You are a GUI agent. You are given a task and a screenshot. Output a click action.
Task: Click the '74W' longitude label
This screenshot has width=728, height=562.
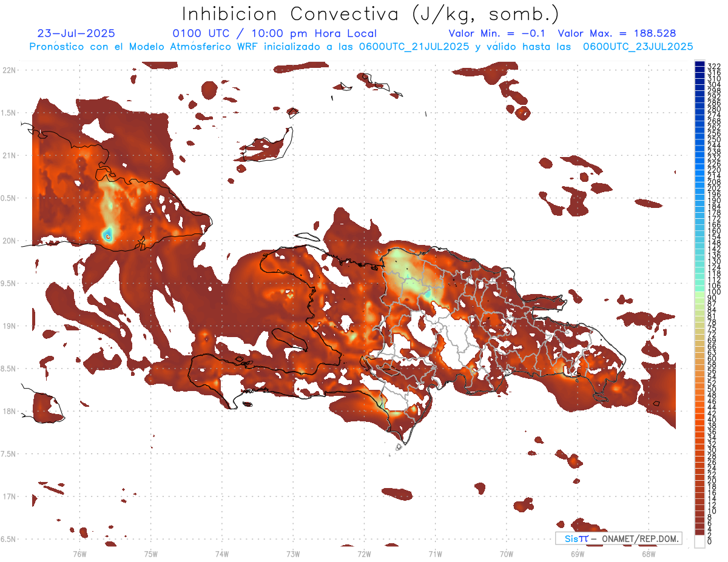(221, 554)
